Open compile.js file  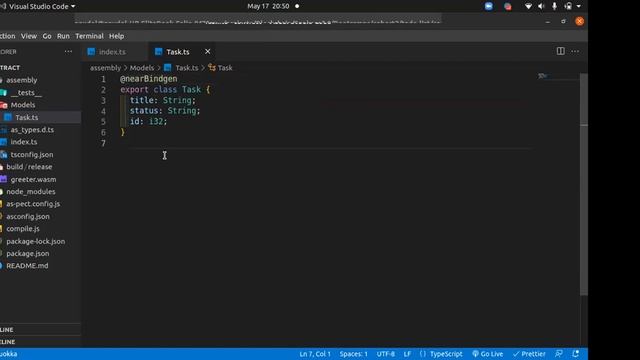point(23,229)
